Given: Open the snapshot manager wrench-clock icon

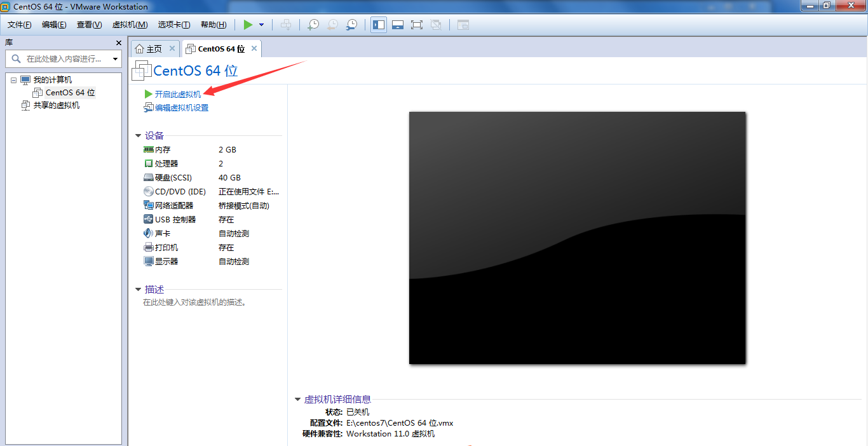Looking at the screenshot, I should click(x=351, y=25).
